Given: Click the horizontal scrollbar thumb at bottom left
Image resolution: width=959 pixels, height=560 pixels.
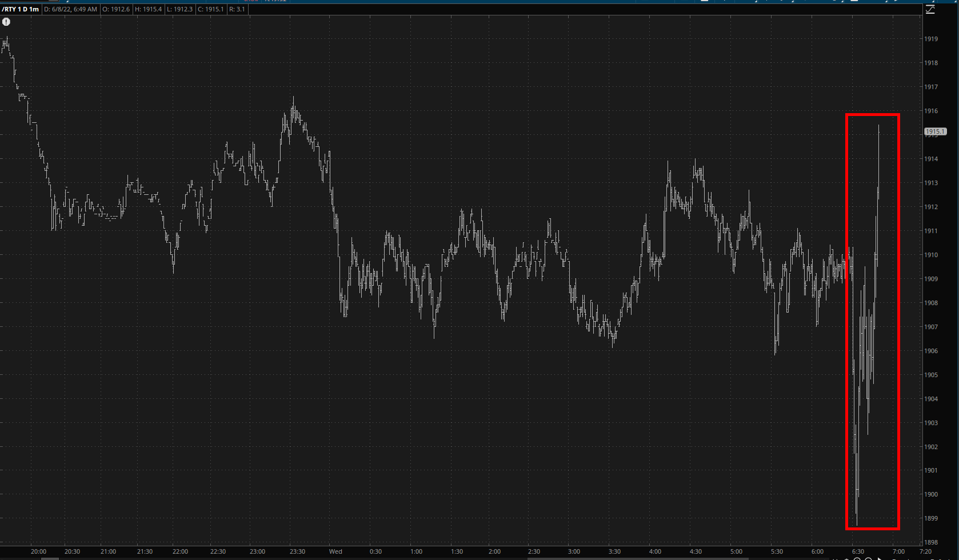Looking at the screenshot, I should point(50,558).
